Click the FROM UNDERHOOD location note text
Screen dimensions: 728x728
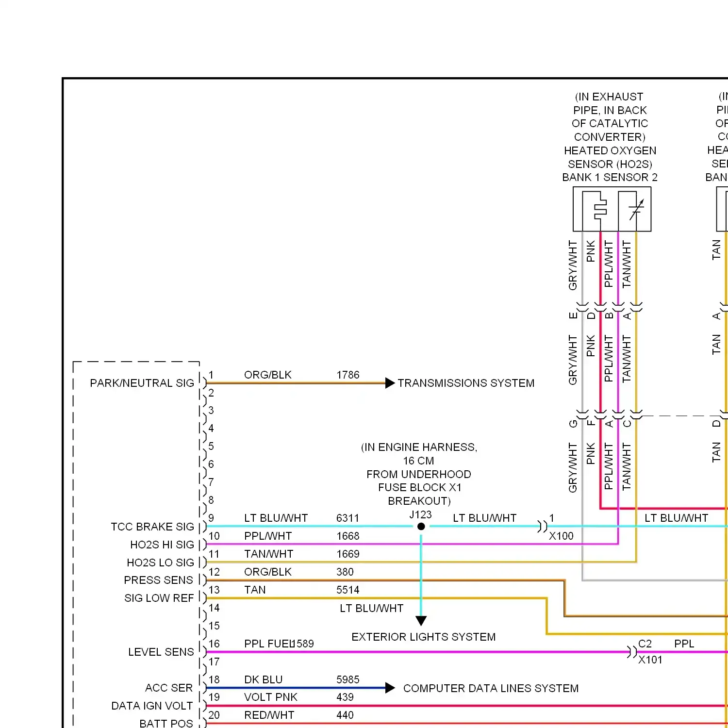(x=419, y=475)
